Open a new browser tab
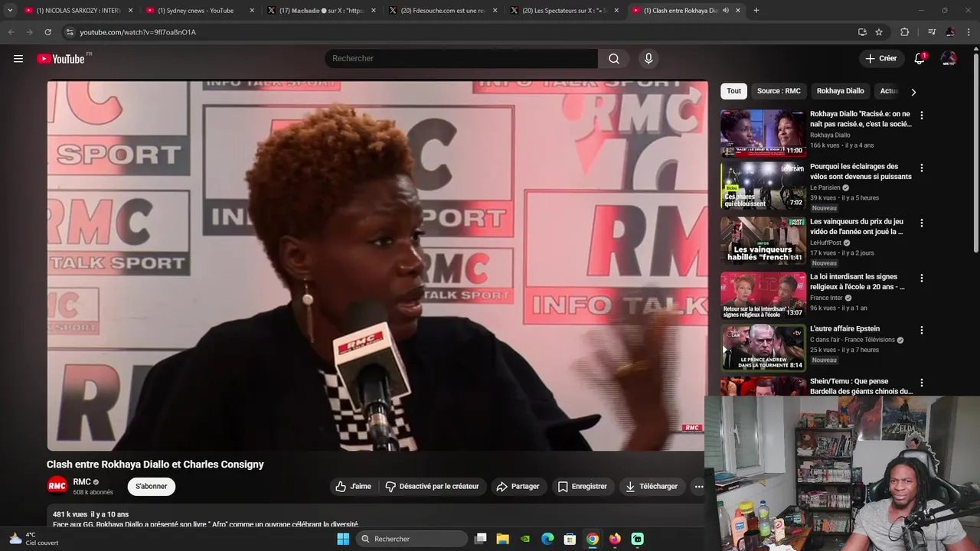This screenshot has width=980, height=551. 756,11
